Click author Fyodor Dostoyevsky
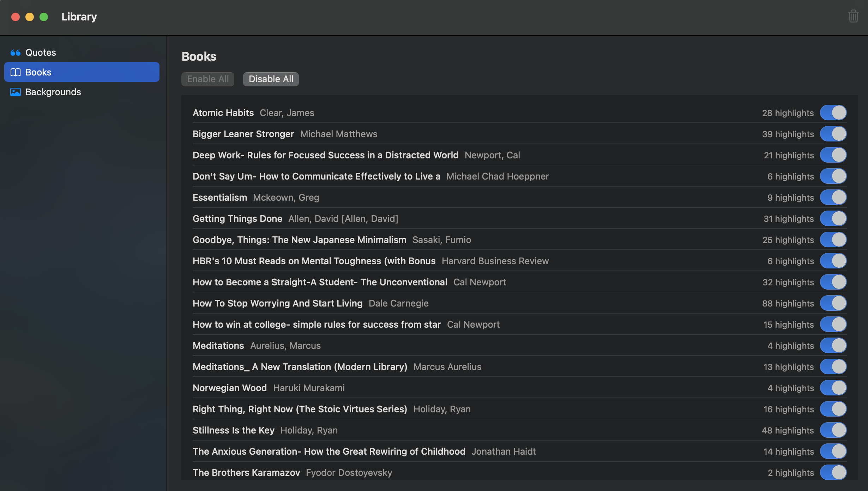This screenshot has height=491, width=868. coord(349,473)
